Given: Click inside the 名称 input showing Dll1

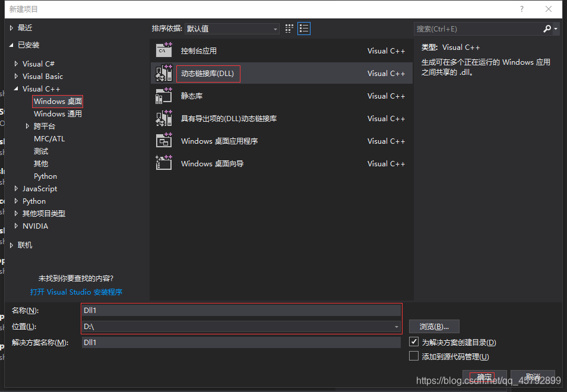Looking at the screenshot, I should click(237, 310).
